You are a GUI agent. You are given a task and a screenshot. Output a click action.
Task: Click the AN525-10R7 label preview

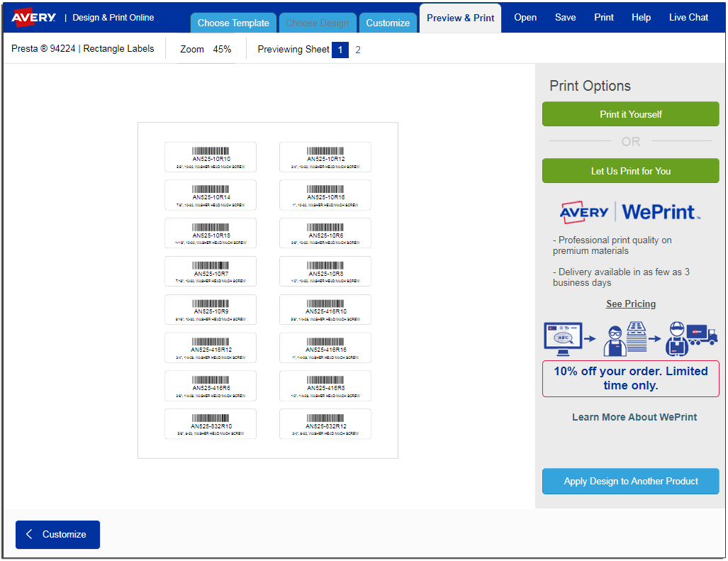point(211,271)
